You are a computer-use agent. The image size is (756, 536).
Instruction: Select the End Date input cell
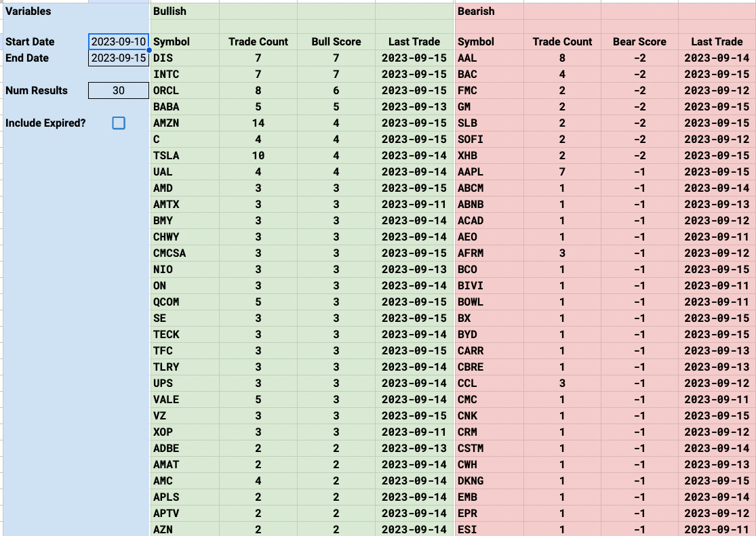[x=119, y=58]
